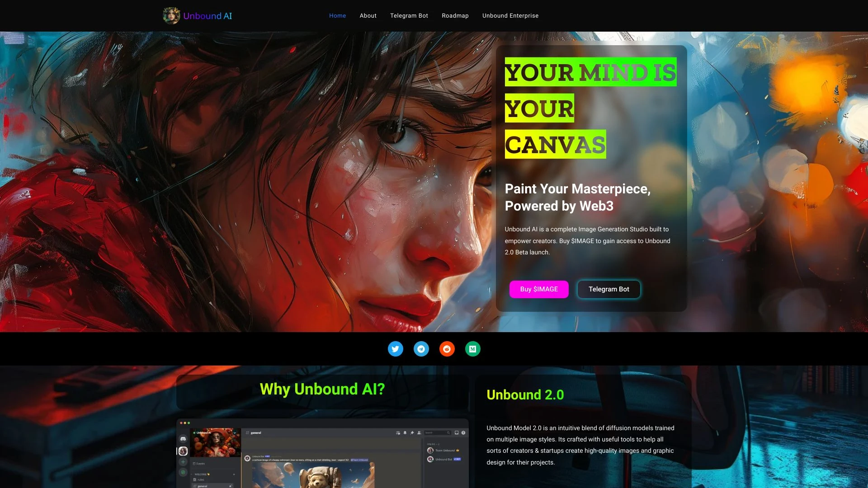Click the Medium social icon
This screenshot has height=488, width=868.
(x=472, y=348)
